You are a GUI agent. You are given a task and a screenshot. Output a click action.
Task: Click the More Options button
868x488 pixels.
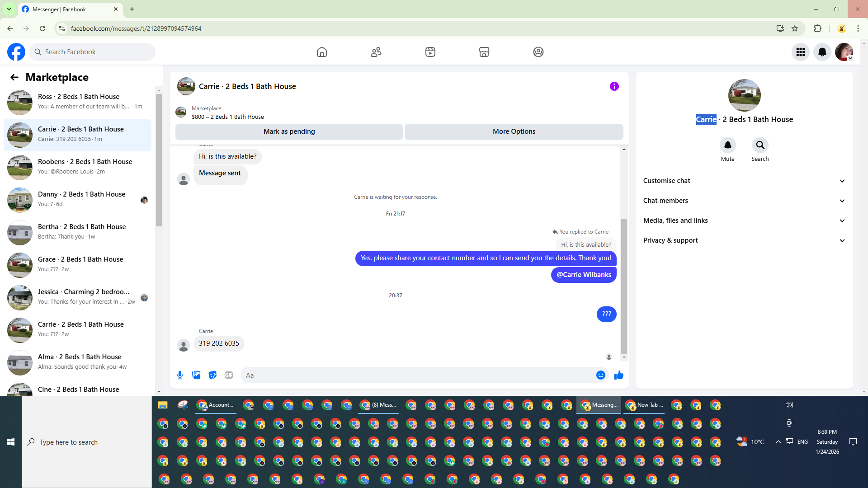point(514,131)
